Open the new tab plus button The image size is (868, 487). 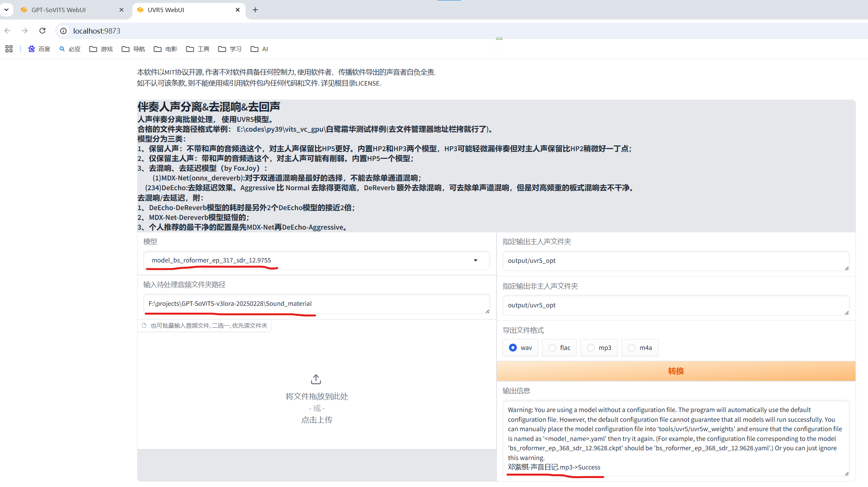255,10
